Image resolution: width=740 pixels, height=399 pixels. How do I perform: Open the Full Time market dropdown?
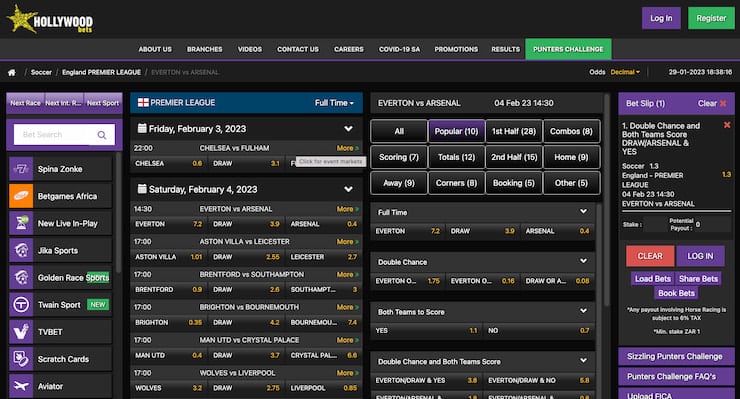click(x=334, y=103)
